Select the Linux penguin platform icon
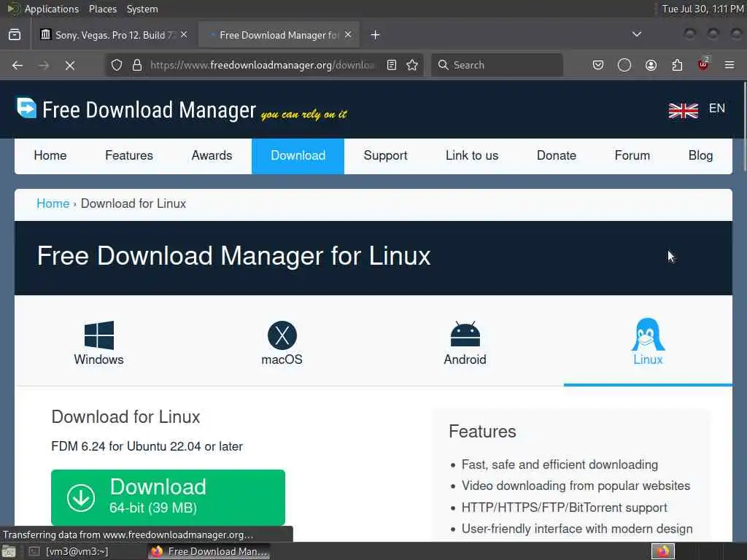Viewport: 747px width, 560px height. point(648,334)
